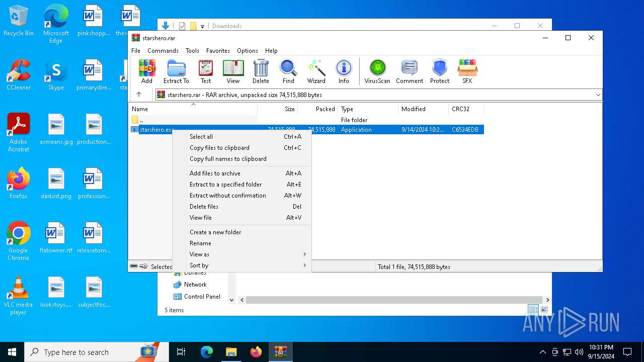Open the Commands menu

coord(163,51)
